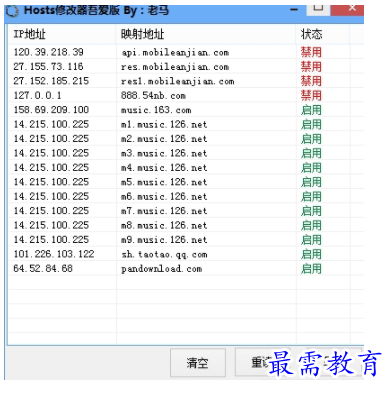
Task: Click IP 14.215.100.225 in m7.music.126.net row
Action: 51,210
